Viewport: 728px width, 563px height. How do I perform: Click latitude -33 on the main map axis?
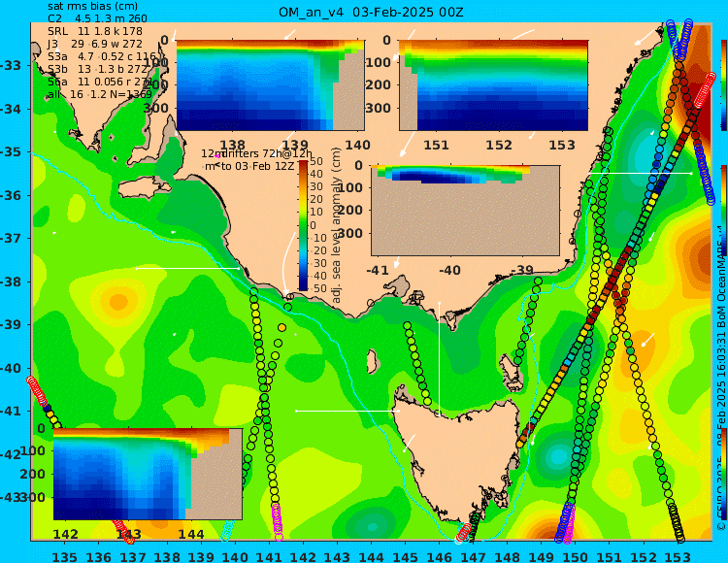tap(11, 65)
